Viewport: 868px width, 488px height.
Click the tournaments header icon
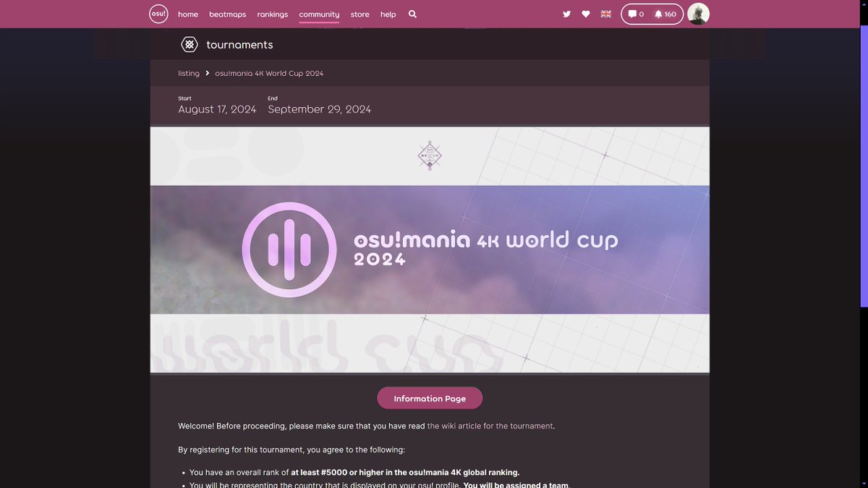189,45
